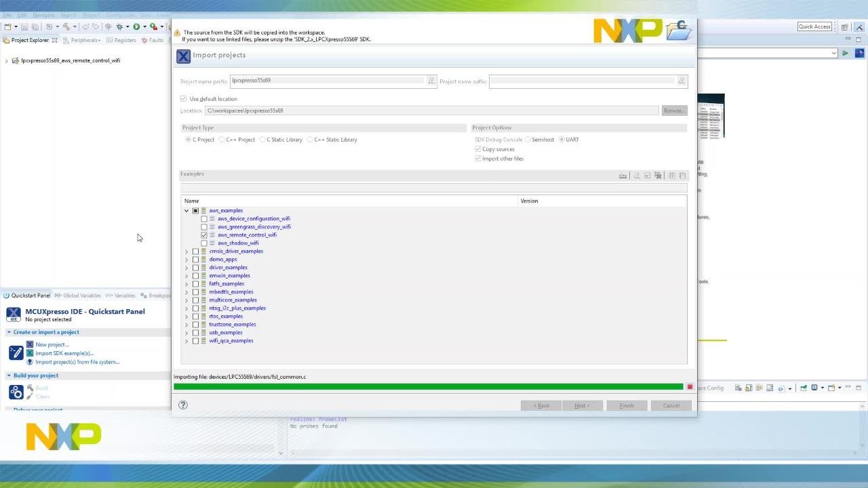
Task: Open dialog help question mark icon
Action: [183, 405]
